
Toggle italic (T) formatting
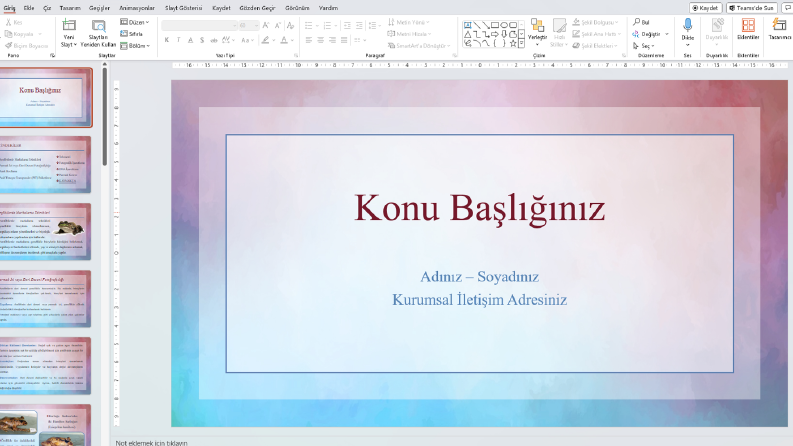tap(178, 40)
